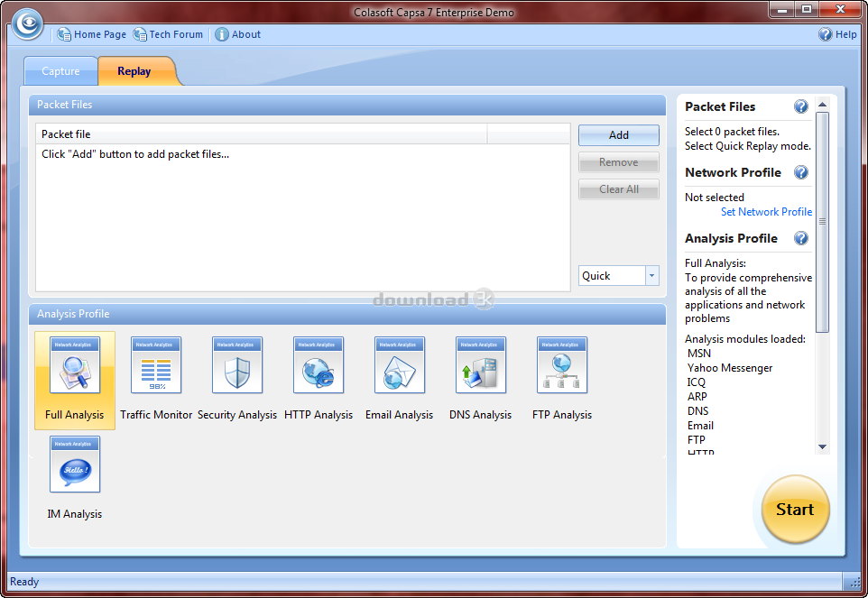Select the Full Analysis profile icon
Viewport: 868px width, 598px height.
point(75,365)
